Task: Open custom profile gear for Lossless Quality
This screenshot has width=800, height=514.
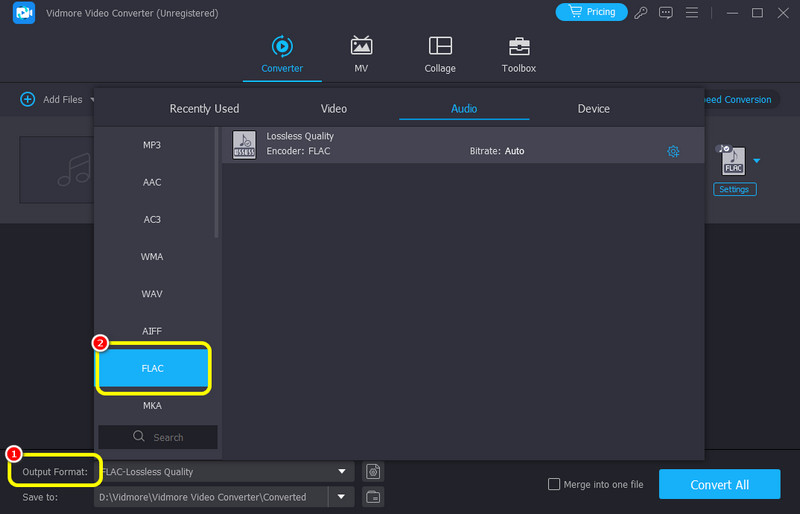Action: 673,151
